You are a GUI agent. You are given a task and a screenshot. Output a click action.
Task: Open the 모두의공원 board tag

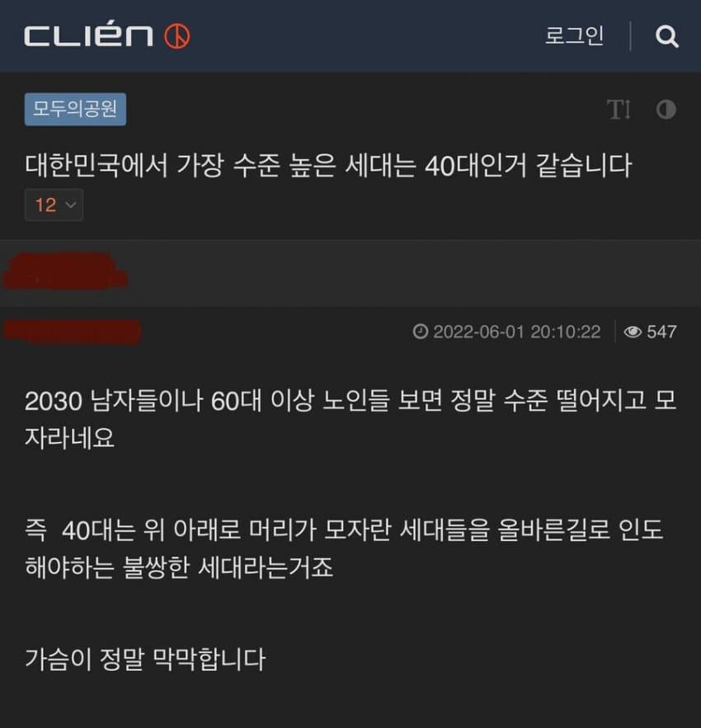75,109
